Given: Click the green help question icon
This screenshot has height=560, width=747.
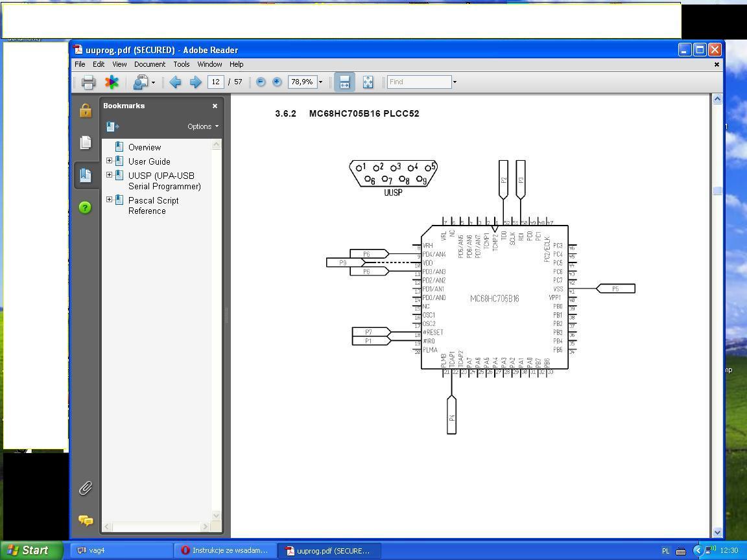Looking at the screenshot, I should click(86, 207).
